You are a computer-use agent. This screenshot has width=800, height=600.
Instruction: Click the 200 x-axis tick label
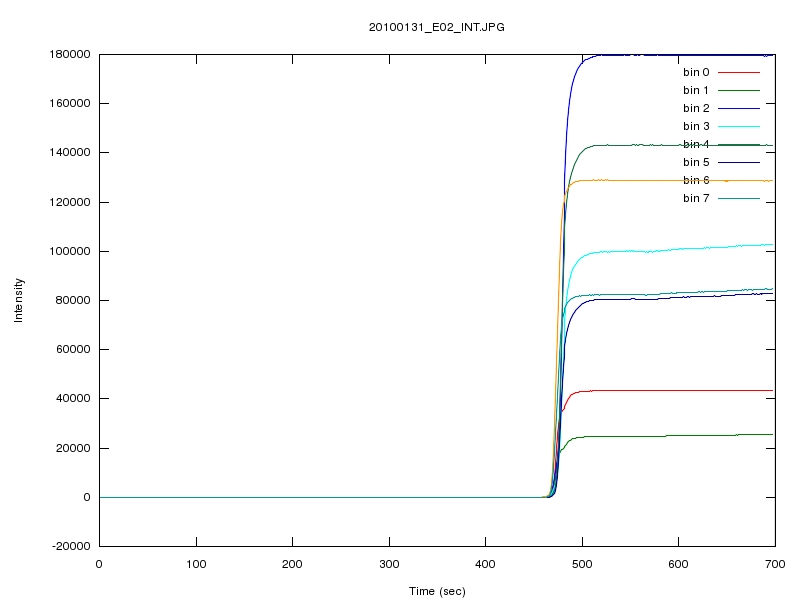click(292, 564)
